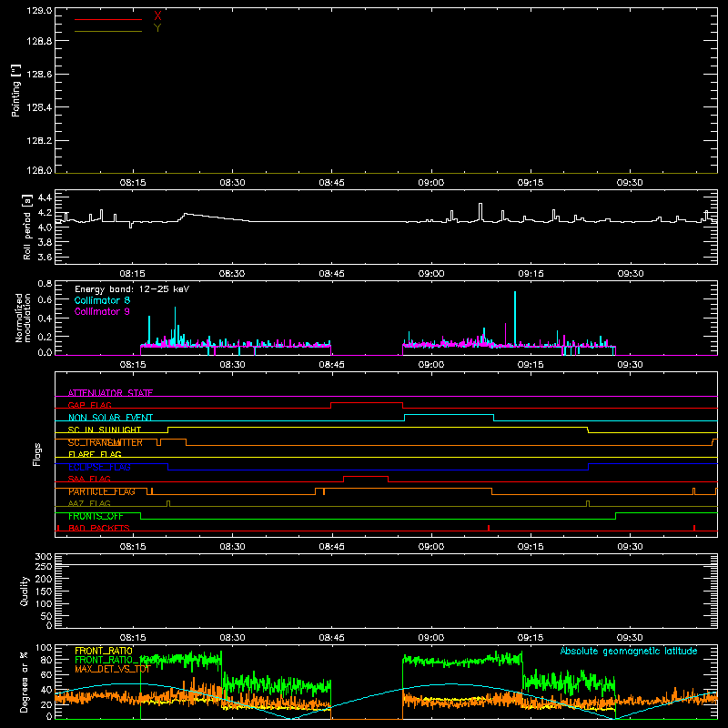Viewport: 728px width, 728px height.
Task: Click the olive flag label between PARTICLE_FLAG and FRONTS_OFF
Action: [x=89, y=503]
